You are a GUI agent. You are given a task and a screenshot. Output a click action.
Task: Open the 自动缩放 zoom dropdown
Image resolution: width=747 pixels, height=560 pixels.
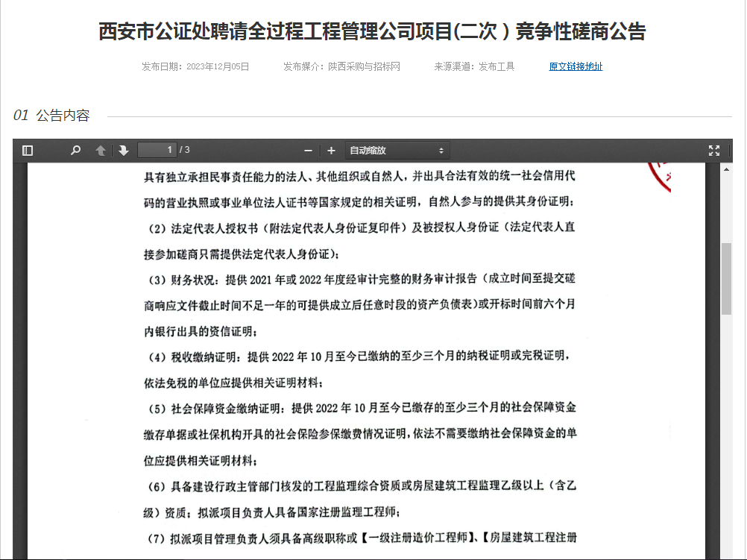pos(397,151)
